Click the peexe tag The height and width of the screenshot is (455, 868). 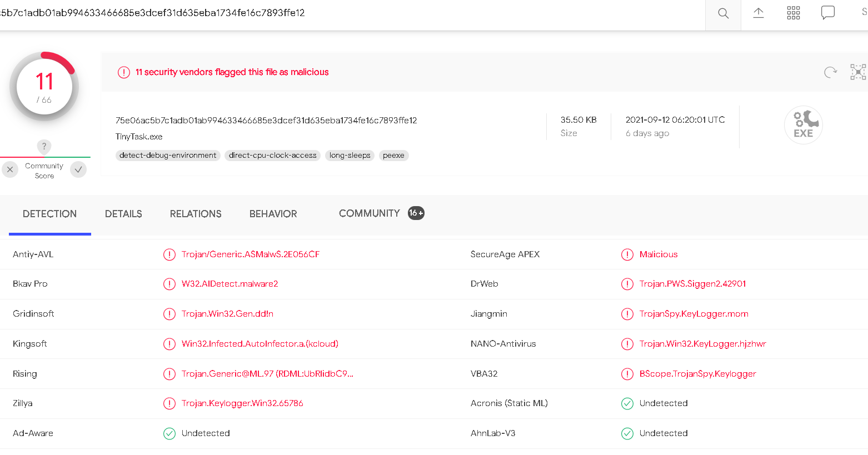coord(393,156)
